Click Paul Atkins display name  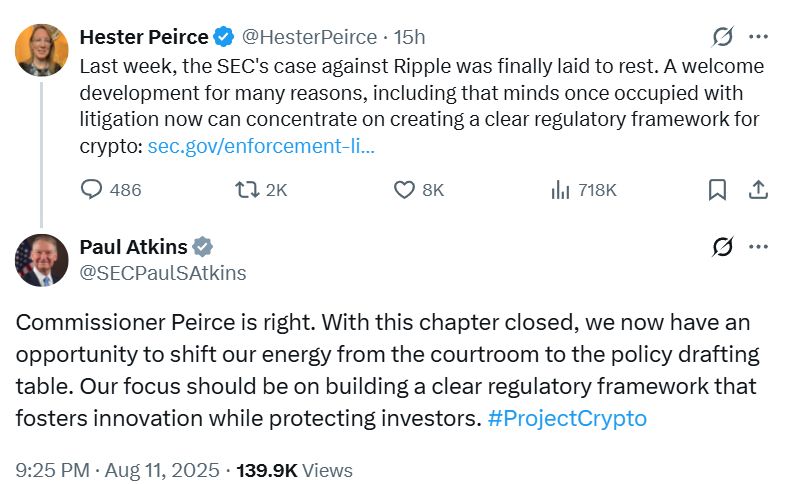(132, 247)
